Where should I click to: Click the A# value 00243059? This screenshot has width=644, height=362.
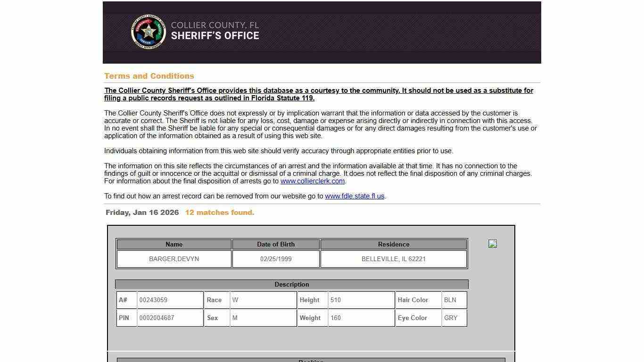154,300
